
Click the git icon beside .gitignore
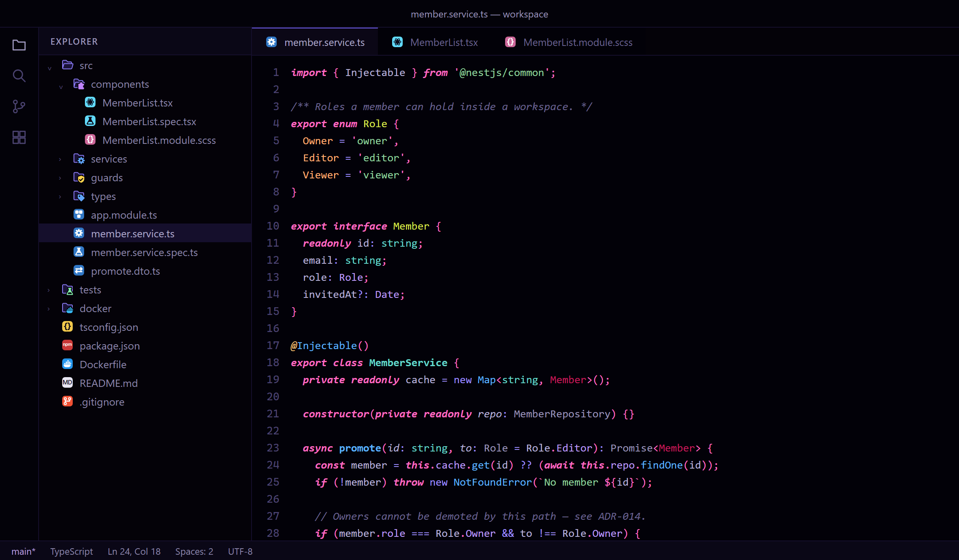point(67,402)
